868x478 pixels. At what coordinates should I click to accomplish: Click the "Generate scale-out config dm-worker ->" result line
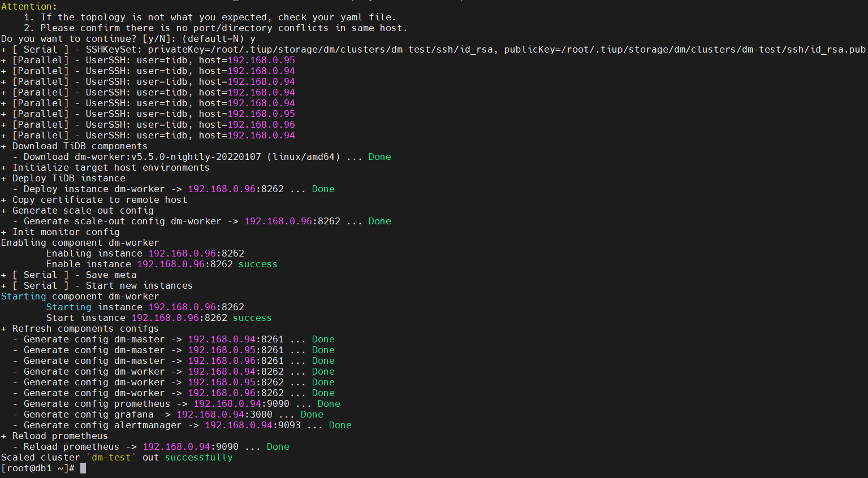tap(202, 221)
